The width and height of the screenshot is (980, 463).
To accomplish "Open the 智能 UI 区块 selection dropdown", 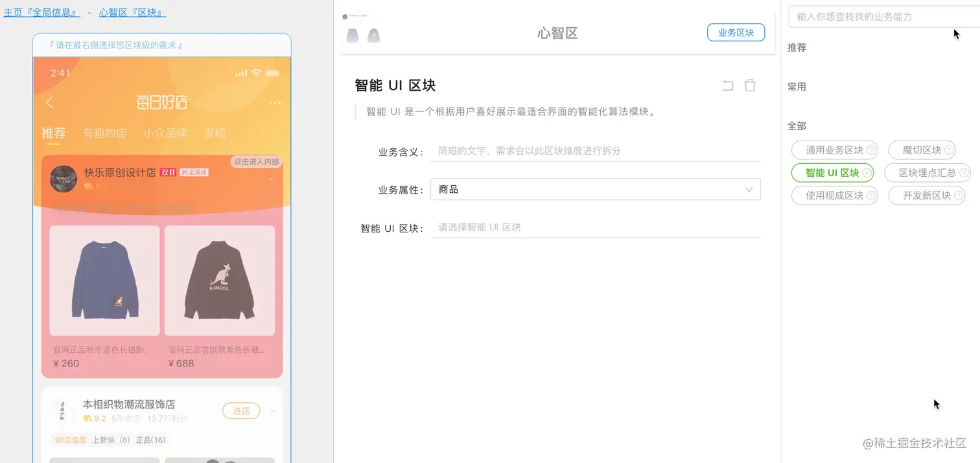I will tap(596, 227).
